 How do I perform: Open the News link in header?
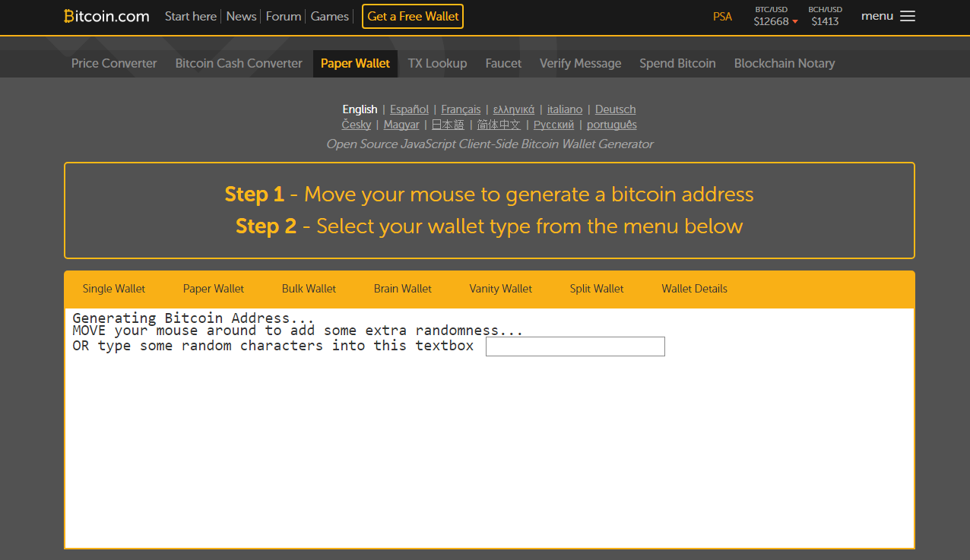tap(241, 16)
